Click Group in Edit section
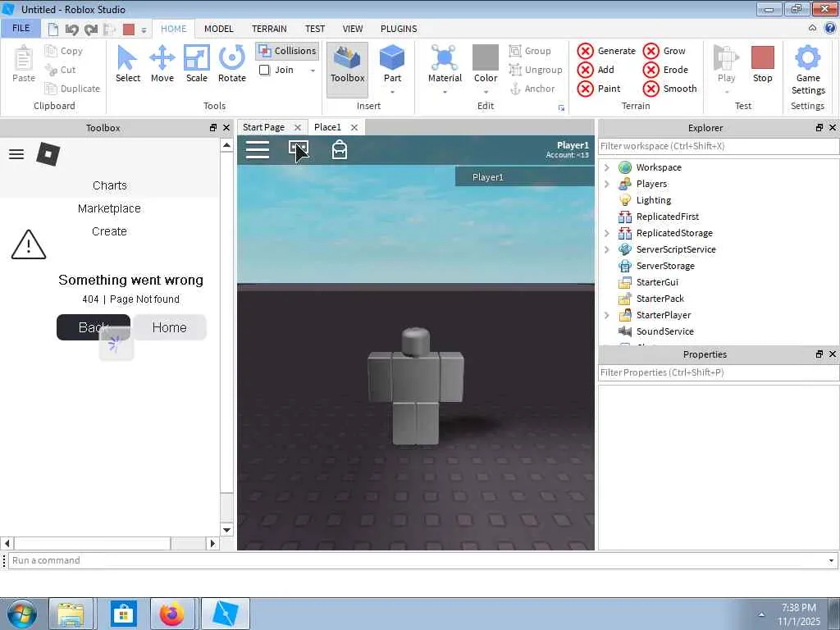Viewport: 840px width, 630px height. tap(530, 51)
